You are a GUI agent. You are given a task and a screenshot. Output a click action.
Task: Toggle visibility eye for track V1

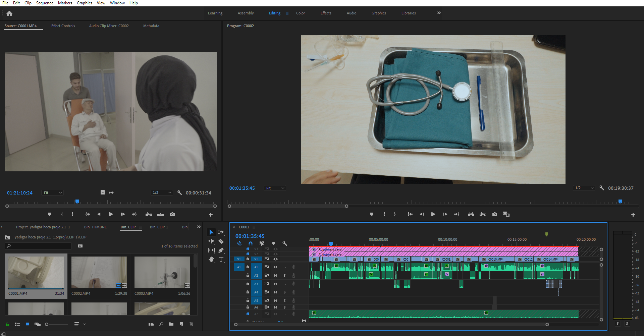point(275,259)
